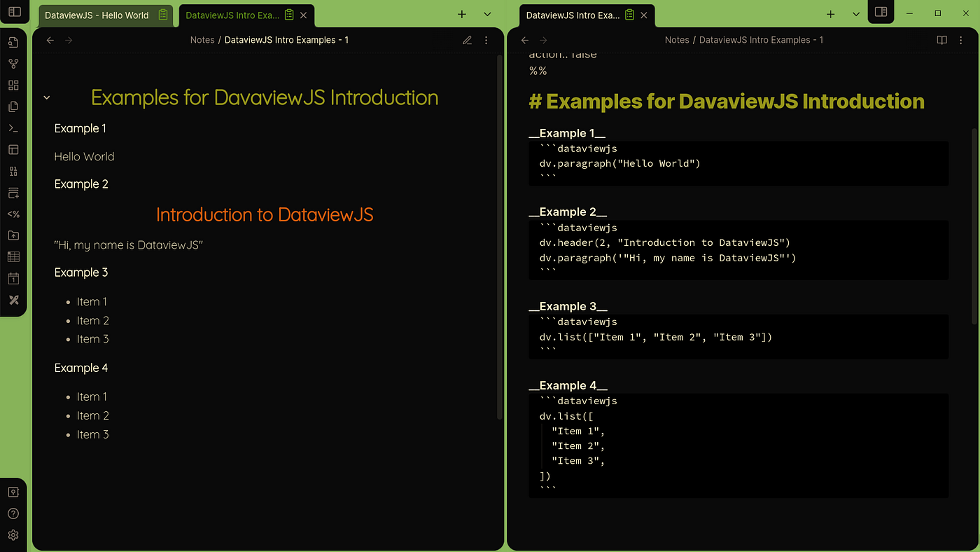Switch right pane to reading view book icon
The image size is (980, 552).
coord(942,40)
